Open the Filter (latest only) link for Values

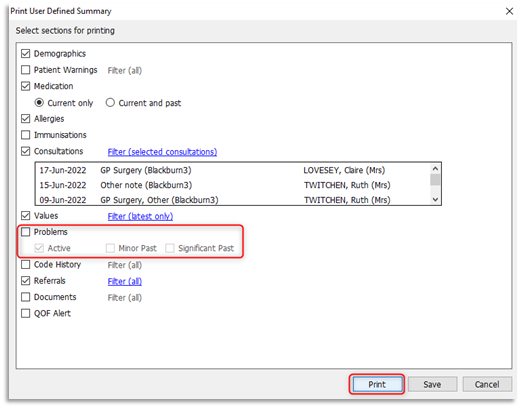pos(140,216)
